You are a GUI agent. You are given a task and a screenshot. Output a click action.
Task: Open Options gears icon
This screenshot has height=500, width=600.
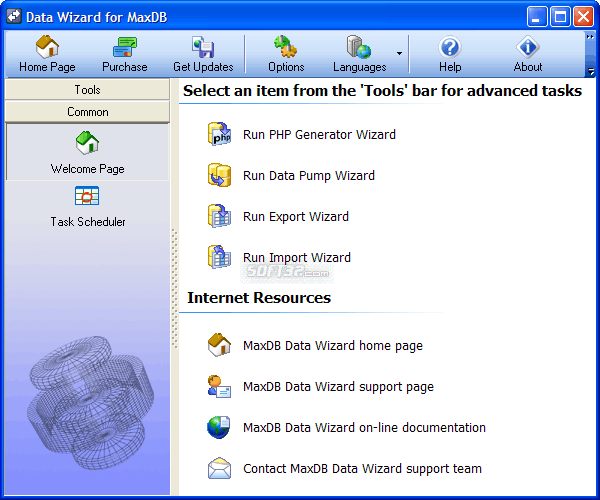tap(285, 47)
